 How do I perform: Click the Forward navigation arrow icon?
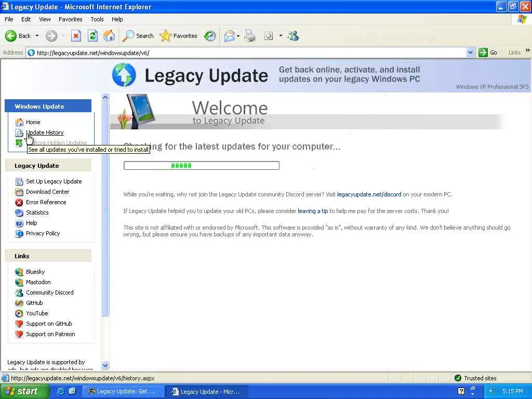pyautogui.click(x=51, y=36)
